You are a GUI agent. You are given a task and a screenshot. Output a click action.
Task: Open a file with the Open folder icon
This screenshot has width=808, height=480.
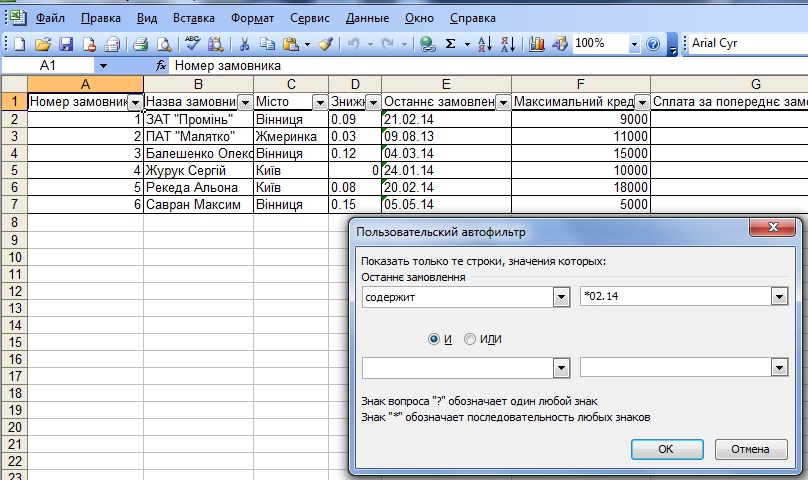[43, 44]
